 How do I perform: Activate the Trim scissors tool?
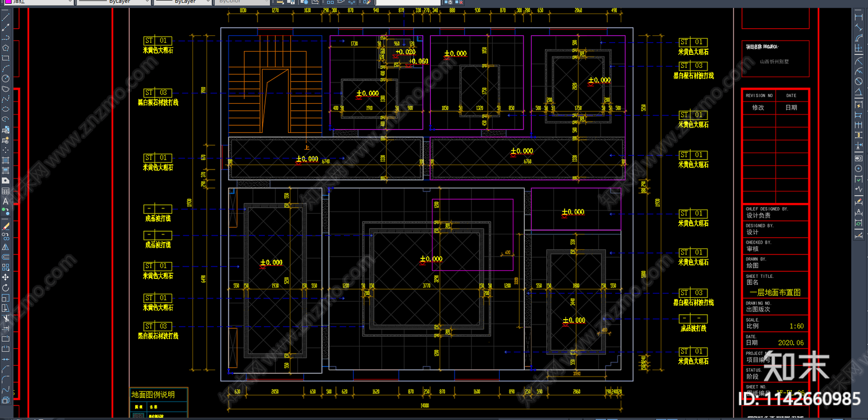[x=5, y=319]
